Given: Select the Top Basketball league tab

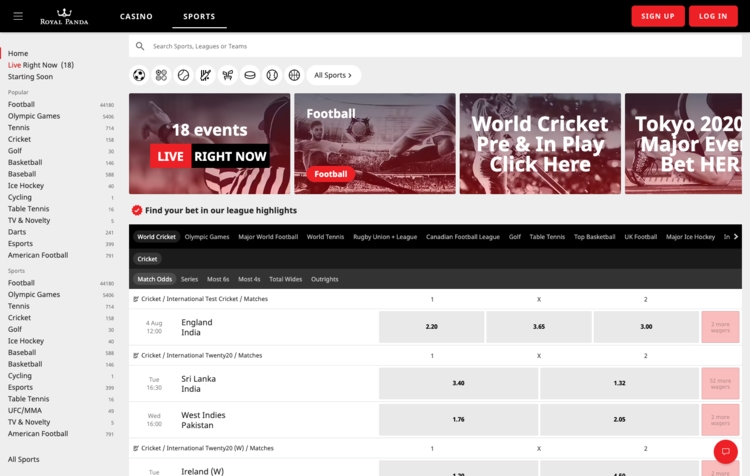Looking at the screenshot, I should [x=595, y=237].
